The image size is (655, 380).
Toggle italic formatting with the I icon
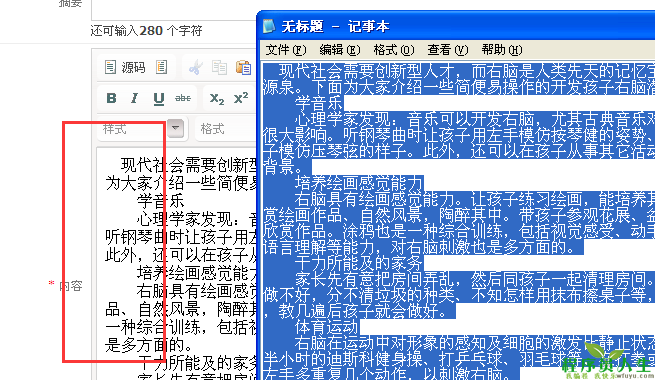[135, 98]
